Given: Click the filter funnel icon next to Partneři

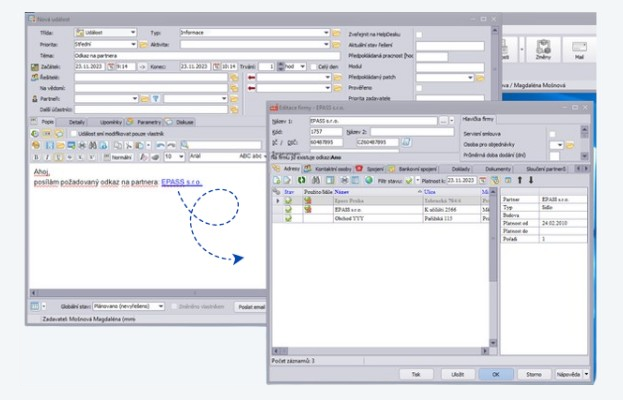Looking at the screenshot, I should pyautogui.click(x=156, y=99).
